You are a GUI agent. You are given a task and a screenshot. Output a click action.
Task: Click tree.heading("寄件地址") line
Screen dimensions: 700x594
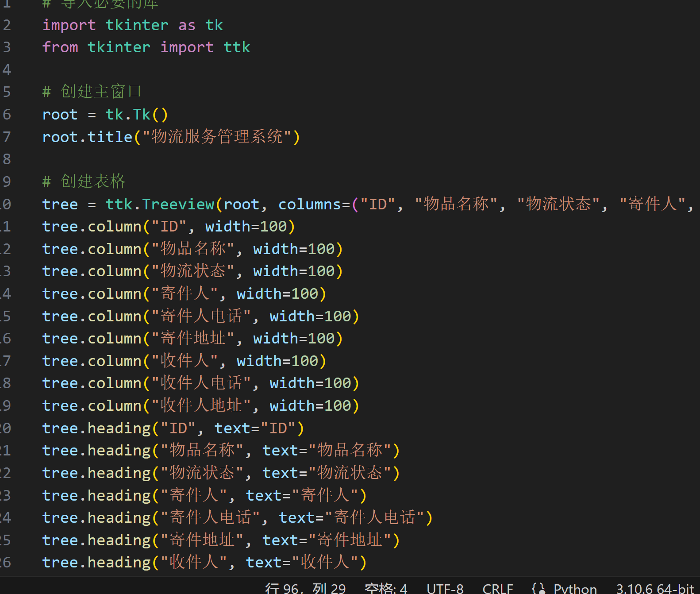[221, 540]
